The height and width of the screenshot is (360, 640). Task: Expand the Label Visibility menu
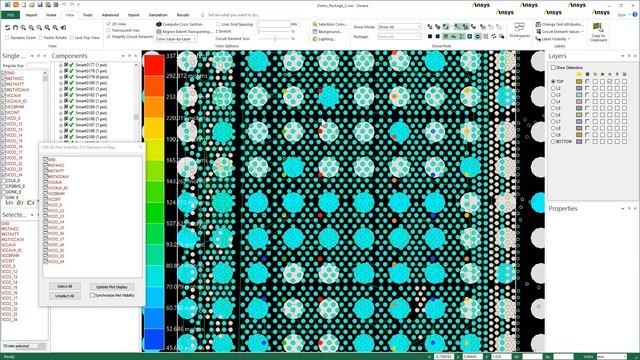tap(553, 39)
